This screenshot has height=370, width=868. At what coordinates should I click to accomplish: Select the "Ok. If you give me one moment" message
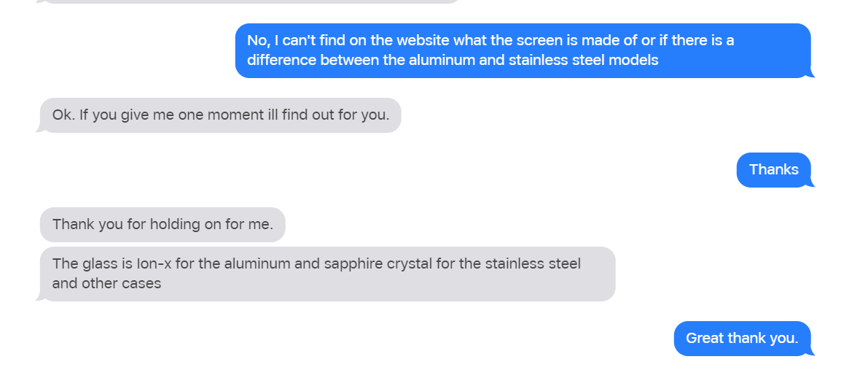click(x=219, y=115)
